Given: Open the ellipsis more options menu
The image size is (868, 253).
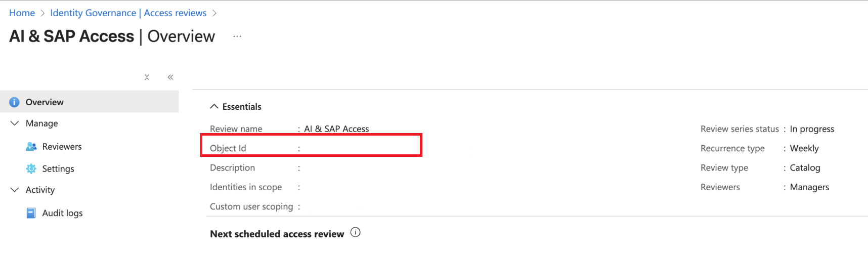Looking at the screenshot, I should (x=237, y=36).
